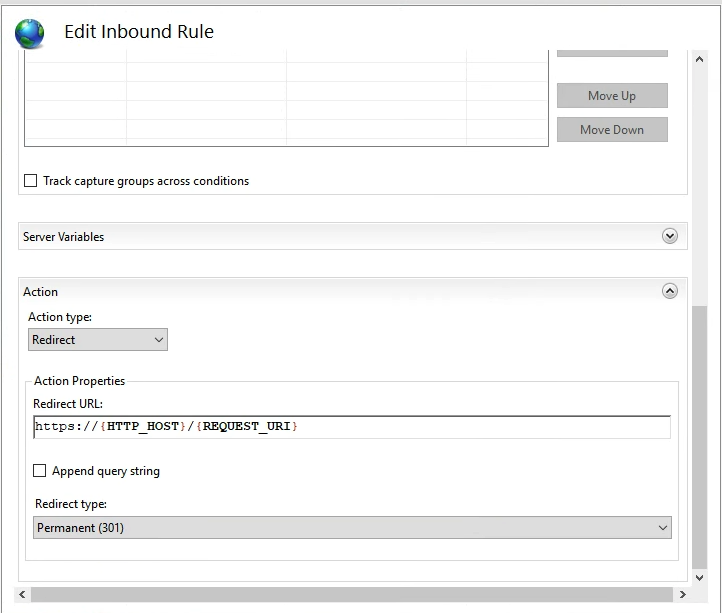
Task: Click the vertical scrollbar thumb
Action: click(x=699, y=437)
